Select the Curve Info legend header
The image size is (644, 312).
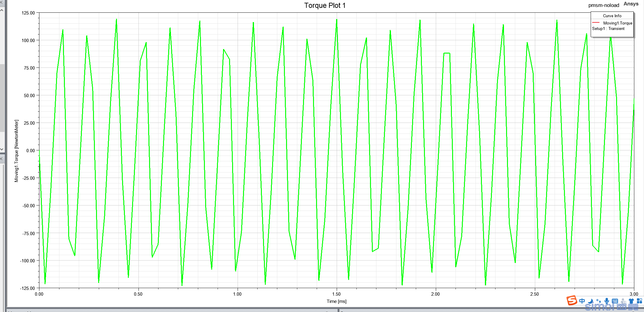pos(612,16)
